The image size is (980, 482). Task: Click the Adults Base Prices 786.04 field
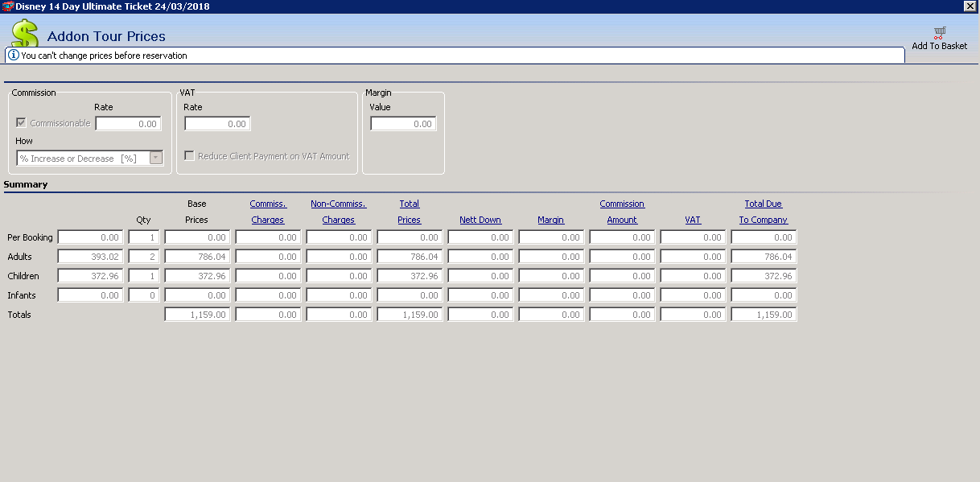(197, 257)
